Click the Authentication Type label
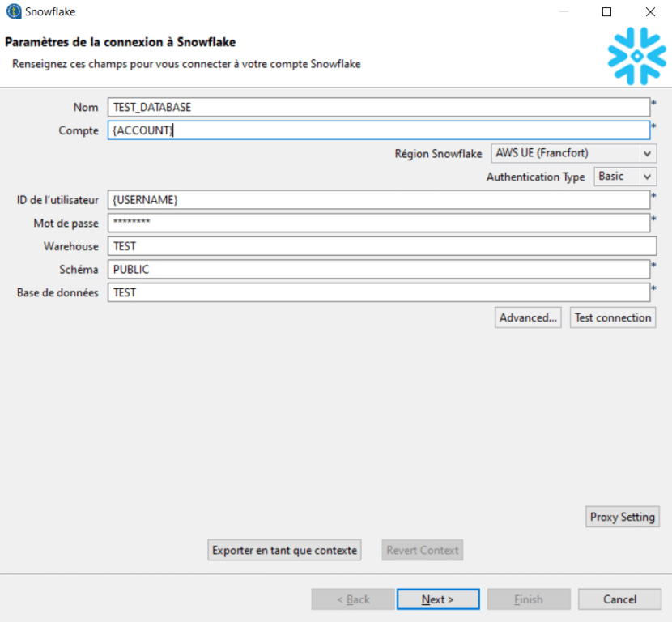Screen dimensions: 672x622 click(x=536, y=177)
